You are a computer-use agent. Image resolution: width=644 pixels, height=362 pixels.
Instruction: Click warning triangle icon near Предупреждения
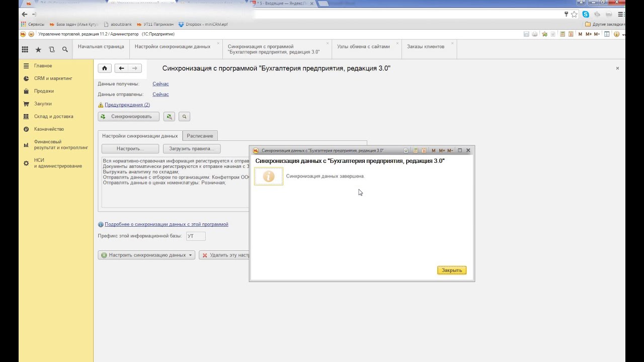pyautogui.click(x=101, y=105)
